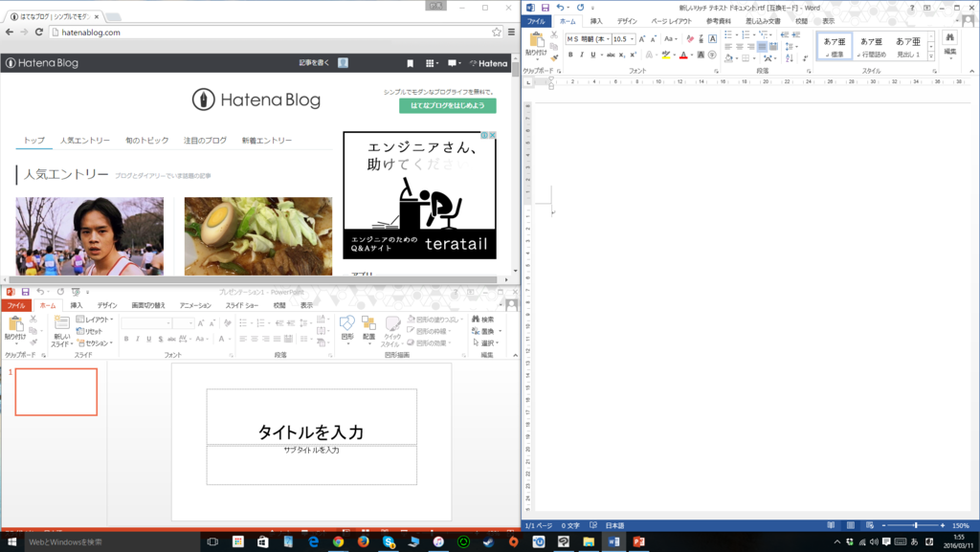
Task: Toggle subscript in Word ribbon
Action: click(622, 55)
